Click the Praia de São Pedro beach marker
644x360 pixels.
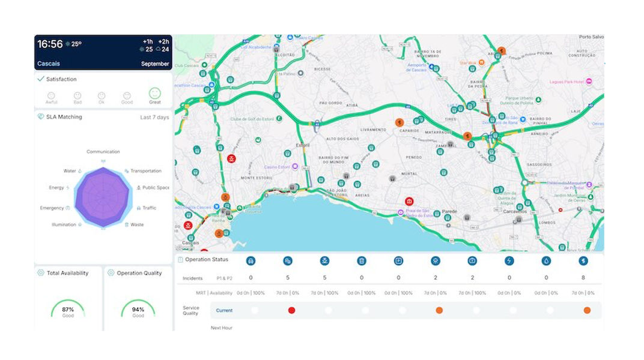coord(401,212)
